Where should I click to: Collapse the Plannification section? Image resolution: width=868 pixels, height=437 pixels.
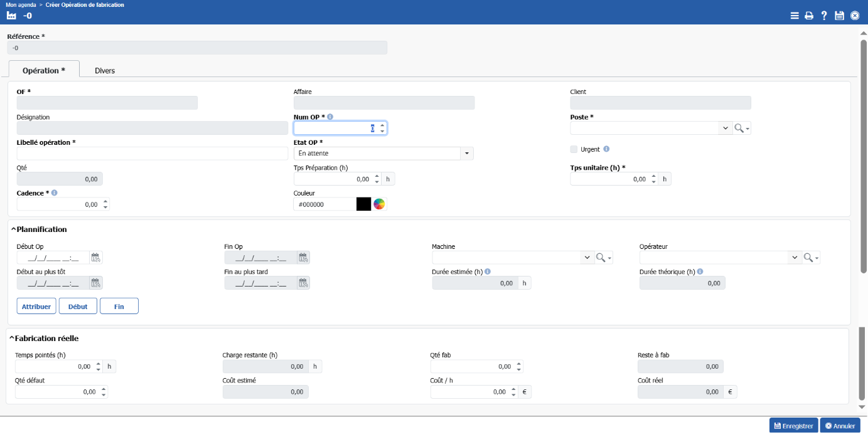pos(14,229)
